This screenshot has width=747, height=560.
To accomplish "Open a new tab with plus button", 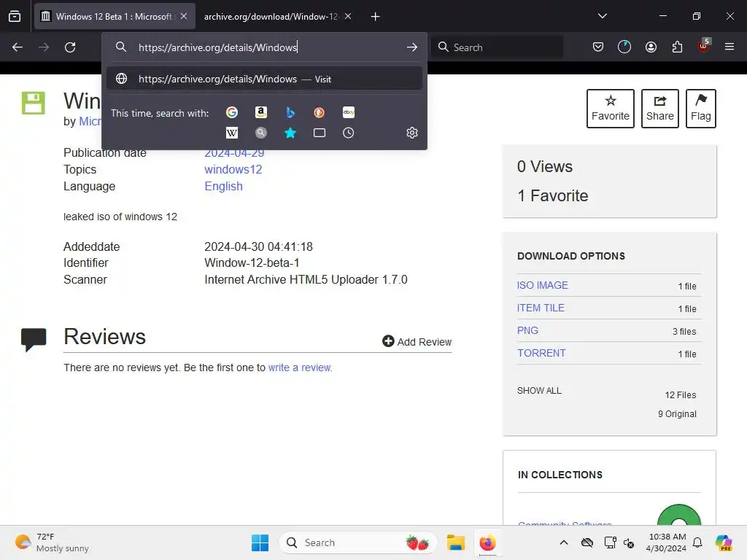I will pyautogui.click(x=376, y=17).
